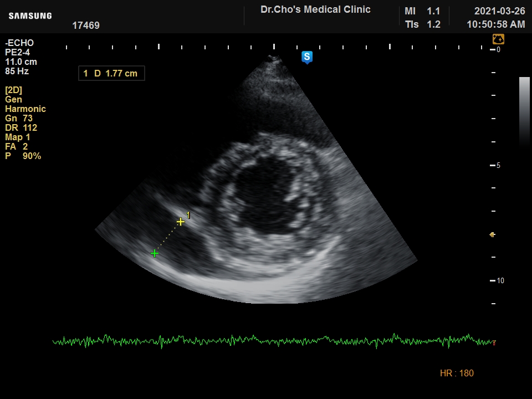Click the -ECHO preset label

[x=19, y=43]
